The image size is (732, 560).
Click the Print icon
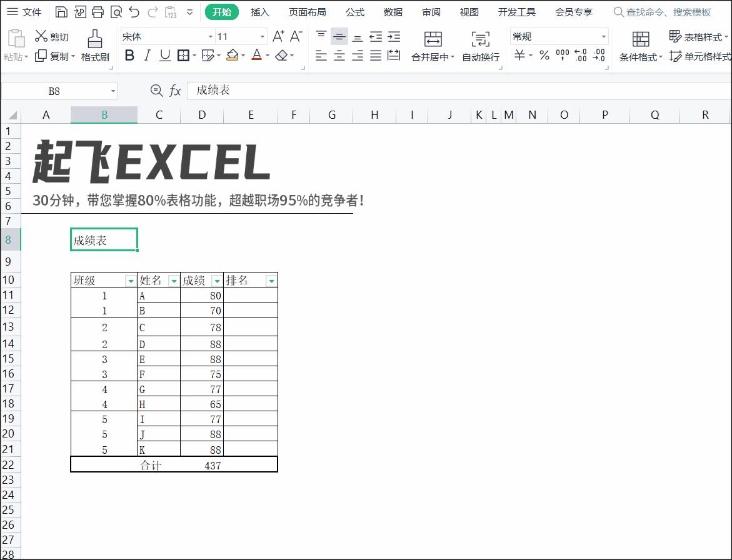point(98,12)
